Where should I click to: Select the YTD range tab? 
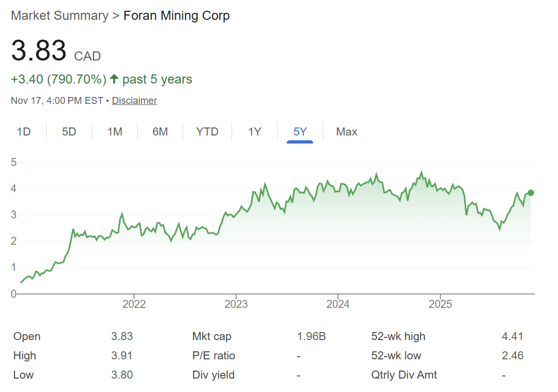pos(207,132)
